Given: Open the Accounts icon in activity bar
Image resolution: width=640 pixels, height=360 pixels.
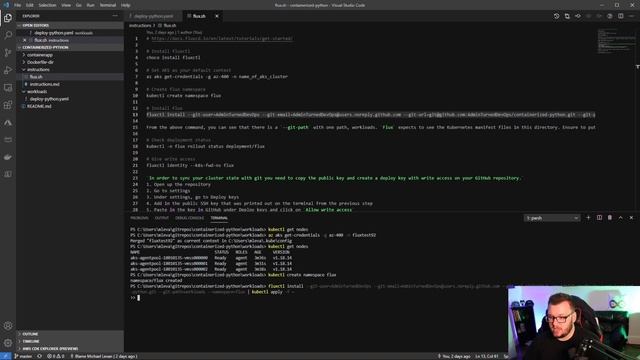Looking at the screenshot, I should point(8,326).
